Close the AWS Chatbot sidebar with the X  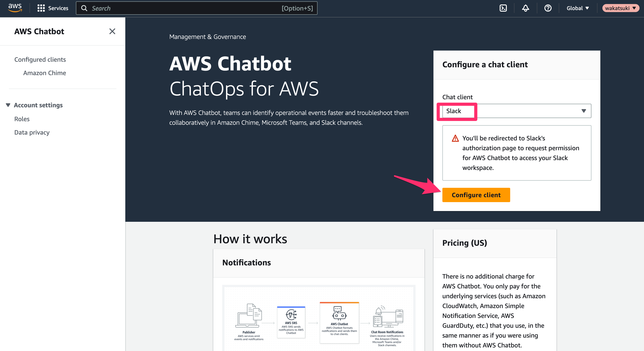(112, 31)
